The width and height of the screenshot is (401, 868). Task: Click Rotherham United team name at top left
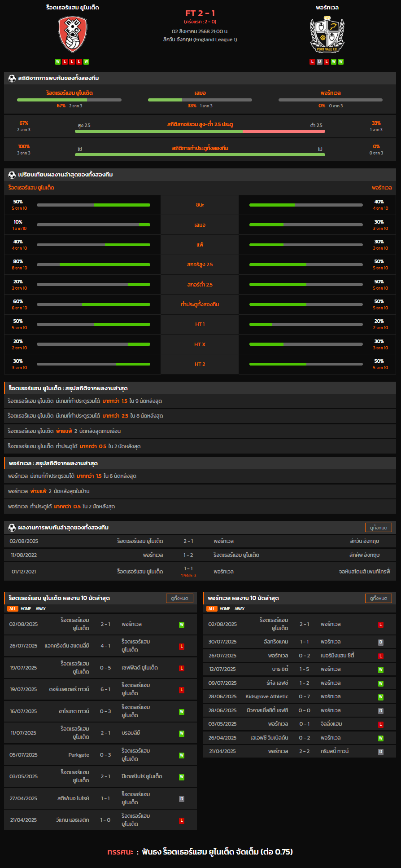pyautogui.click(x=73, y=8)
